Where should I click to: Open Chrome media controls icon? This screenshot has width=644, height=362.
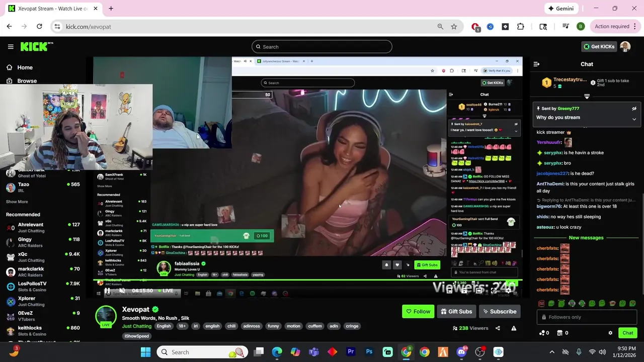point(566,27)
